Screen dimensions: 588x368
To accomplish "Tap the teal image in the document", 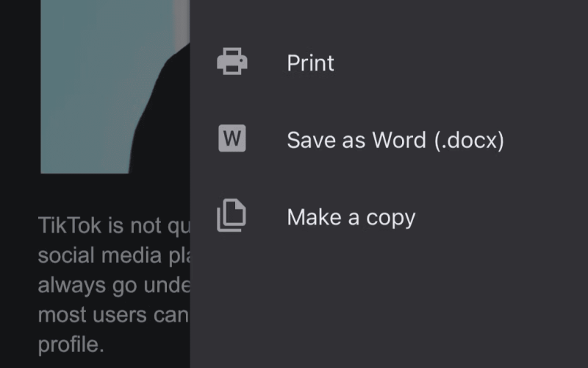I will [115, 87].
